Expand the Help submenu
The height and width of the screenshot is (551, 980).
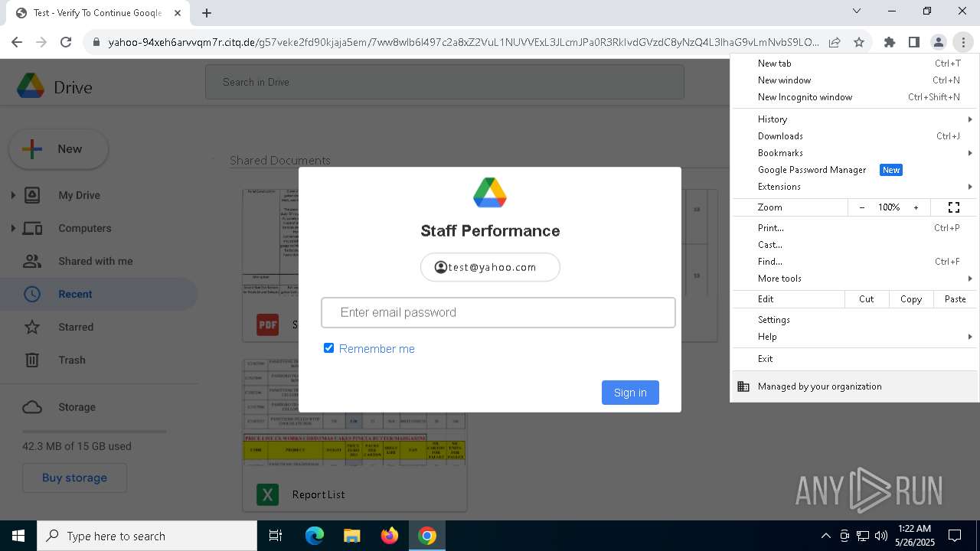pyautogui.click(x=970, y=337)
